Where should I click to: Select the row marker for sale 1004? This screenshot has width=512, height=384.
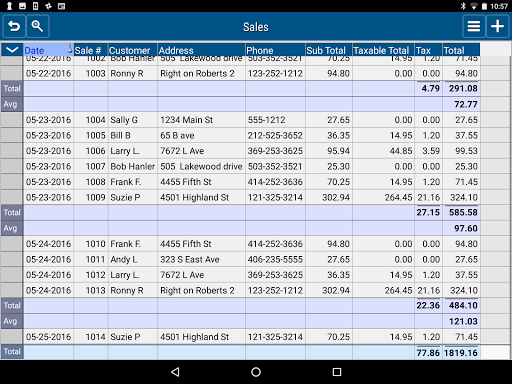tap(12, 120)
